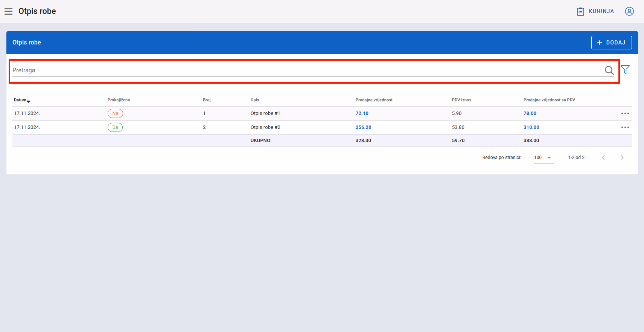This screenshot has height=332, width=644.
Task: Click the DODAJ add button
Action: tap(611, 43)
